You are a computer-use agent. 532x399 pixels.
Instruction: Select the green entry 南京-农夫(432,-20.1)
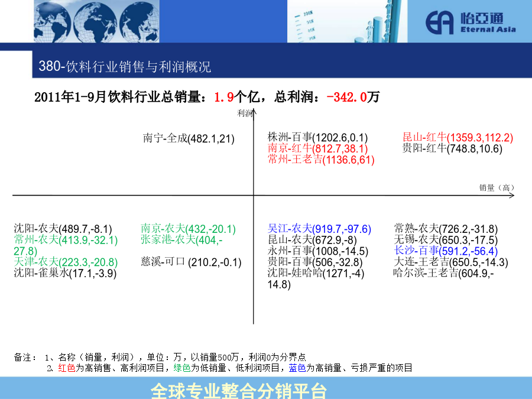(x=189, y=229)
